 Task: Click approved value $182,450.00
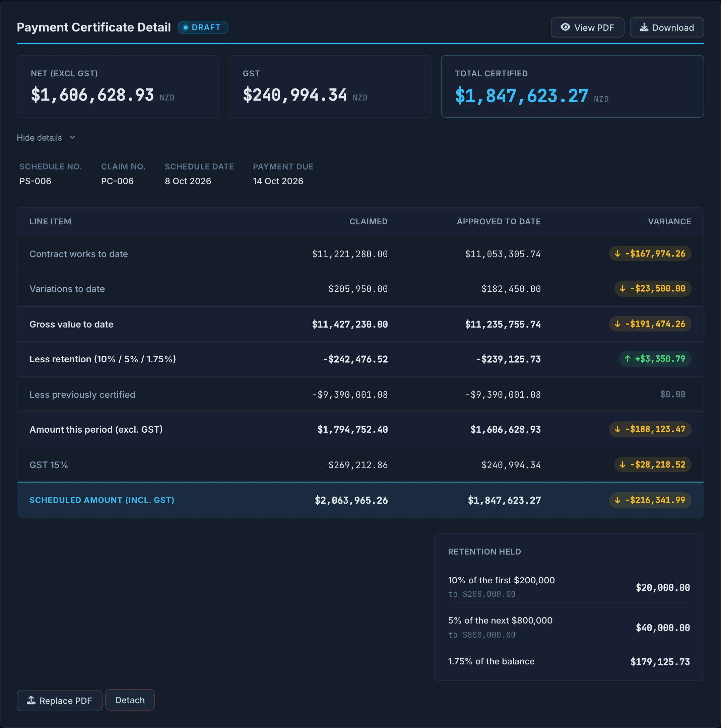(x=511, y=289)
